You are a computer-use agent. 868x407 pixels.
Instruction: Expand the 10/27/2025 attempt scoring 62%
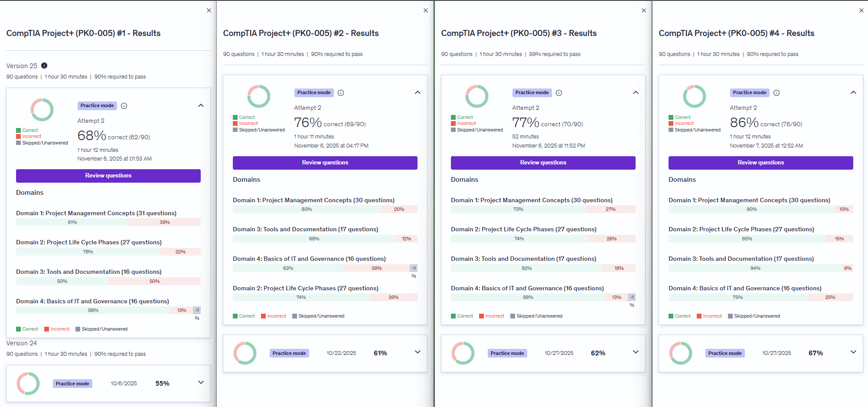636,352
